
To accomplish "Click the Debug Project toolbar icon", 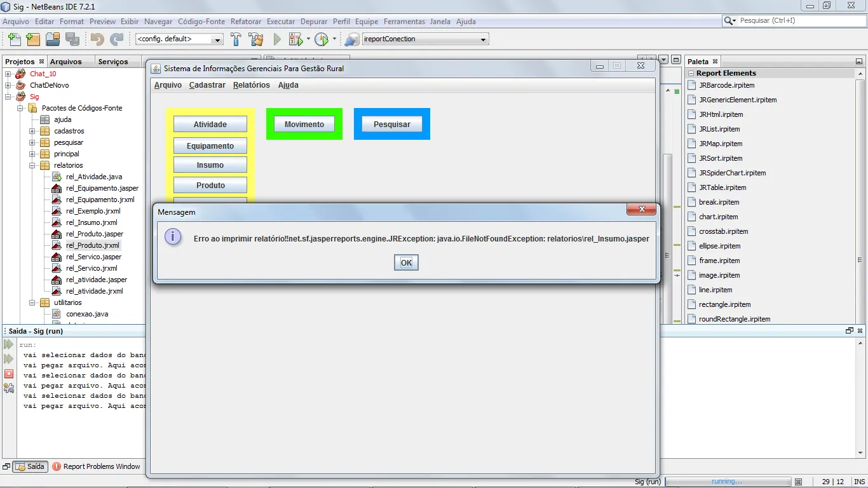I will click(295, 39).
